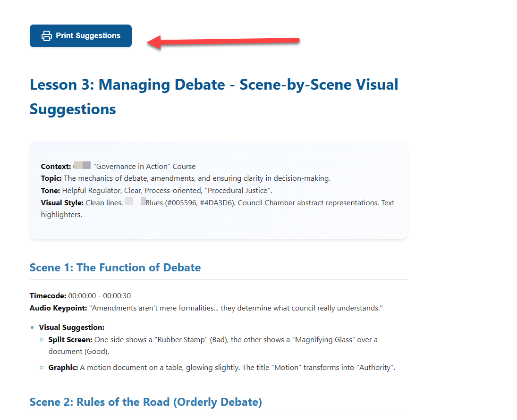Click the hollow bullet beside Graphic
This screenshot has height=420, width=517.
pos(41,367)
